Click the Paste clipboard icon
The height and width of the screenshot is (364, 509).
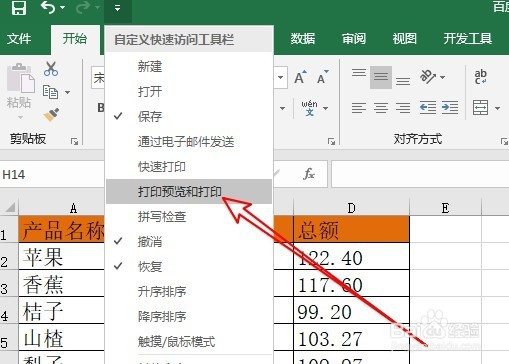[x=20, y=78]
